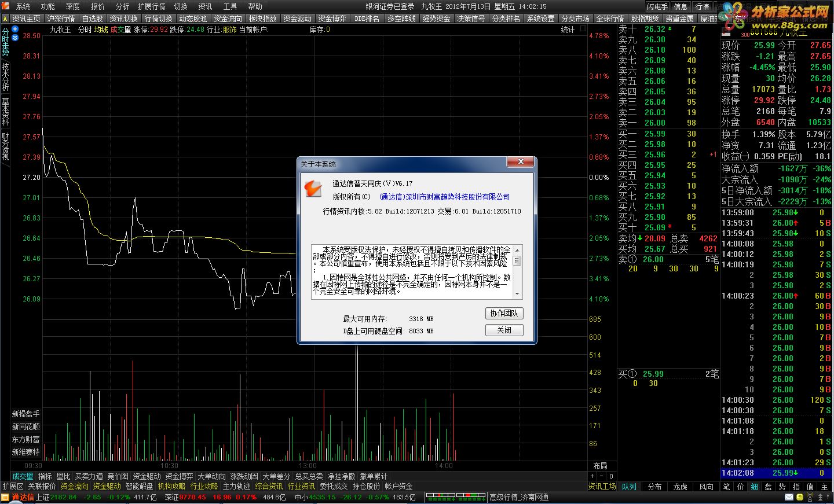Select the 股指期货 toolbar tab
834x504 pixels.
pos(645,19)
